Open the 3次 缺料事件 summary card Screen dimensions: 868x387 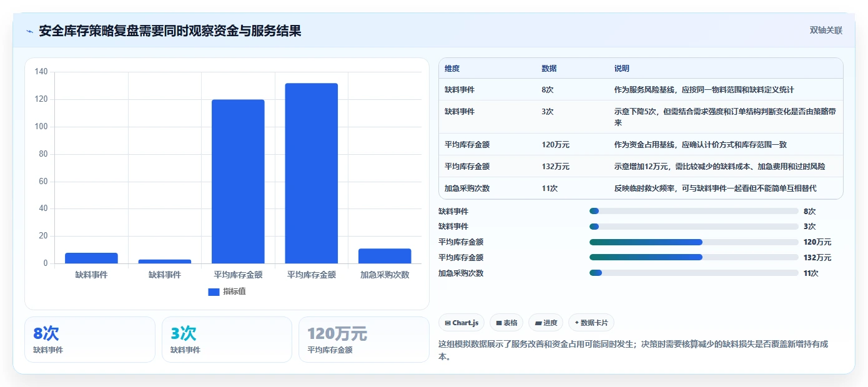click(227, 340)
